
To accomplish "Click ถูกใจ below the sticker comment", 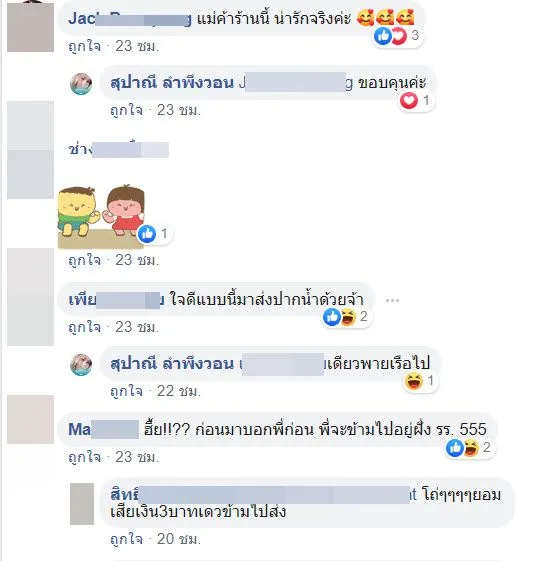I will [84, 260].
